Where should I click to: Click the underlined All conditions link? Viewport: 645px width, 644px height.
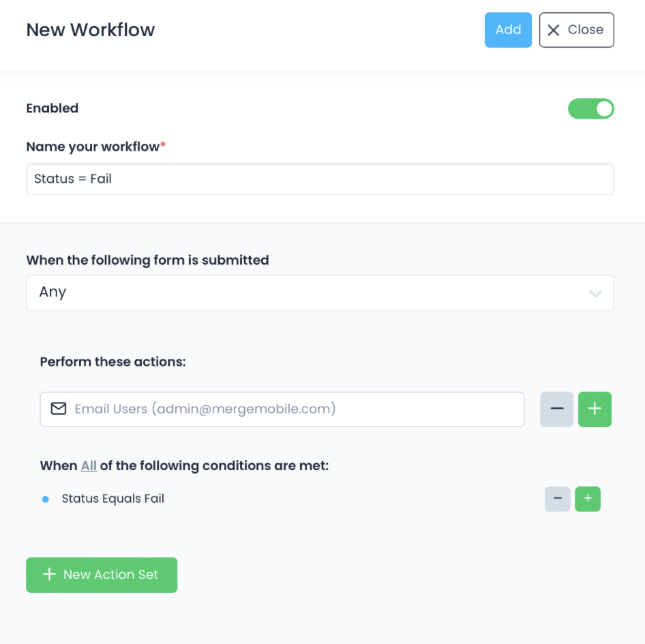tap(89, 466)
